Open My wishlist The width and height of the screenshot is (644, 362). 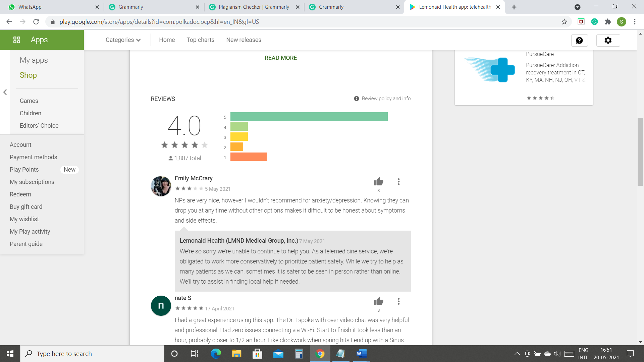[24, 219]
